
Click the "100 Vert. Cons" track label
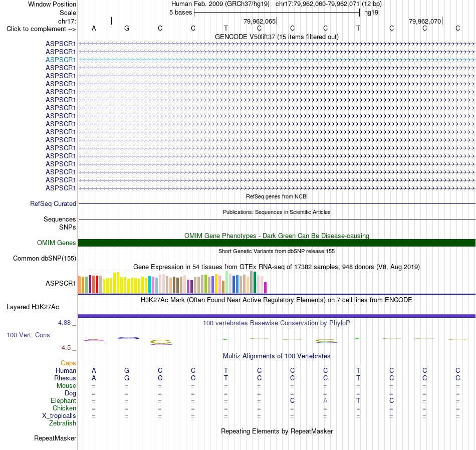point(28,335)
